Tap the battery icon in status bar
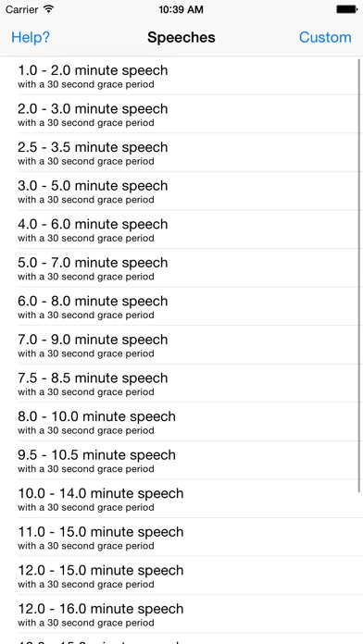Image resolution: width=363 pixels, height=644 pixels. pyautogui.click(x=346, y=9)
